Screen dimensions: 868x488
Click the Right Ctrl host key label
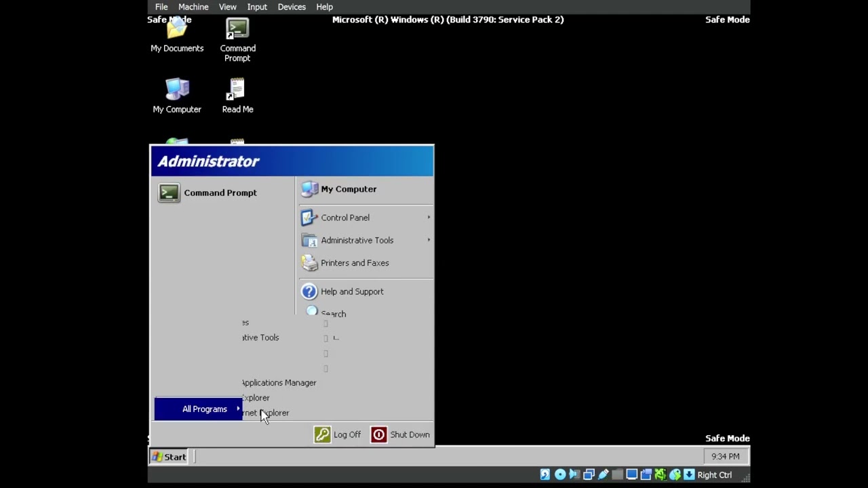715,475
